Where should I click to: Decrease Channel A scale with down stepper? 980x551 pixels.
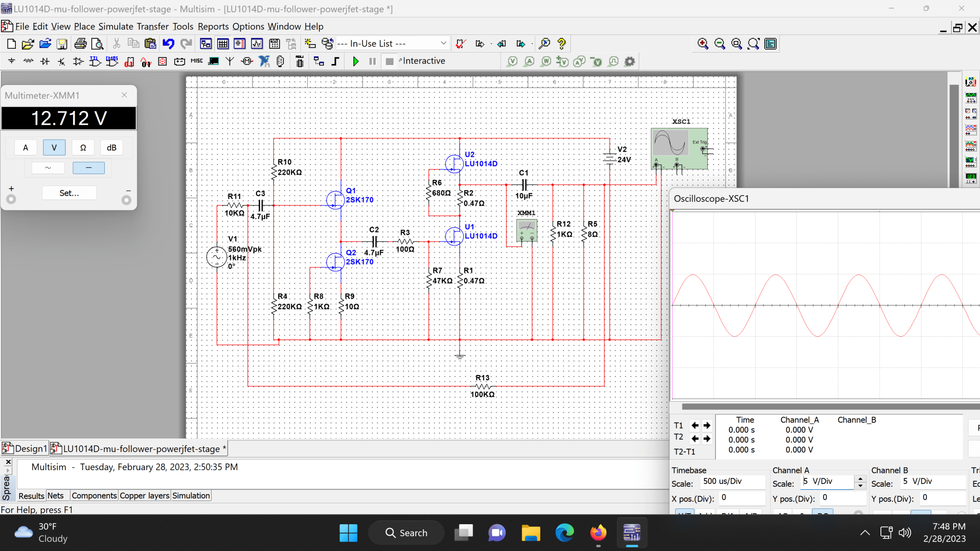click(x=860, y=485)
